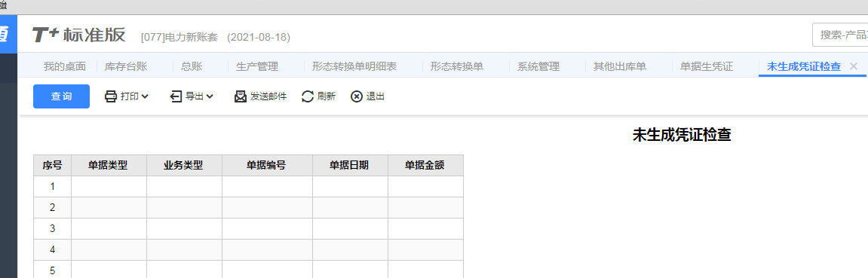Switch to the 库存台账 tab

pos(126,67)
